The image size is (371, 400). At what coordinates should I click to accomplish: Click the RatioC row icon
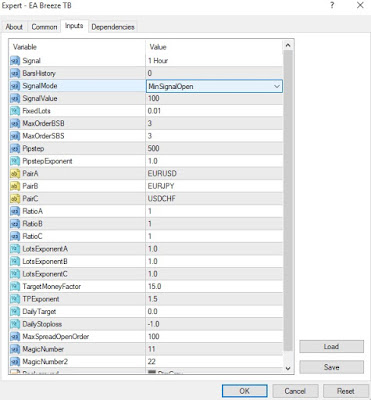(x=15, y=236)
